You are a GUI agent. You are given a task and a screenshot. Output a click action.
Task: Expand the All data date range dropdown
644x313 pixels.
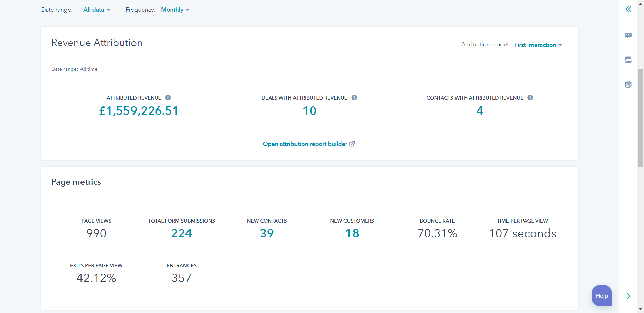[x=97, y=10]
